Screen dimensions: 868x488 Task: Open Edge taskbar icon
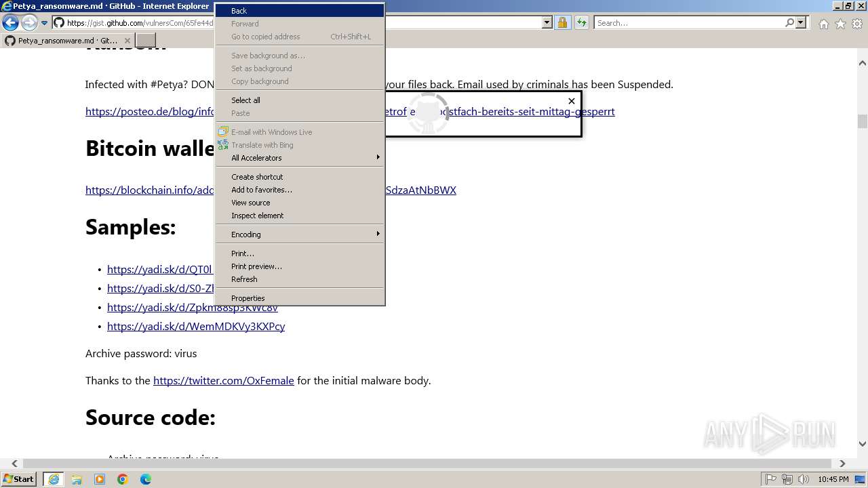(x=146, y=479)
